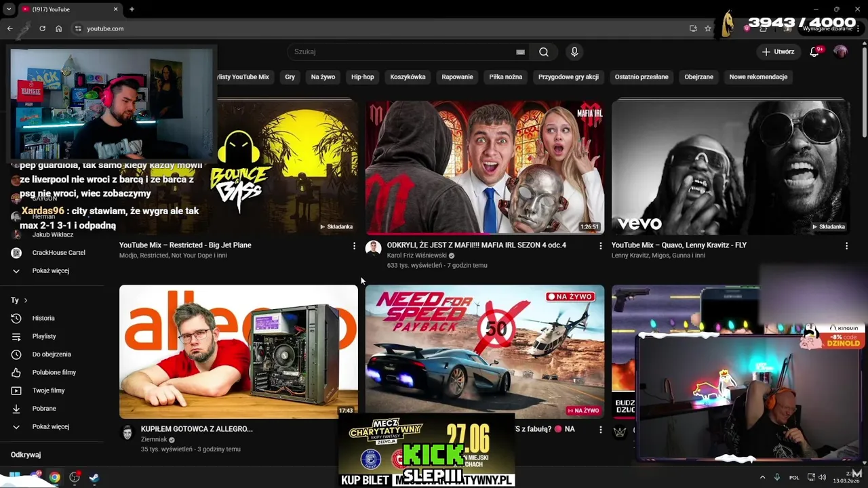
Task: Open options for Need for Speed livestream
Action: coord(600,430)
